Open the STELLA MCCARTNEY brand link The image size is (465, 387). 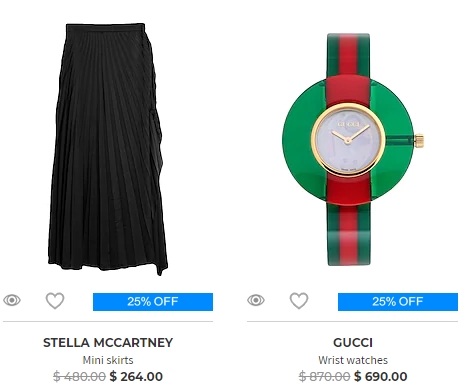coord(108,343)
